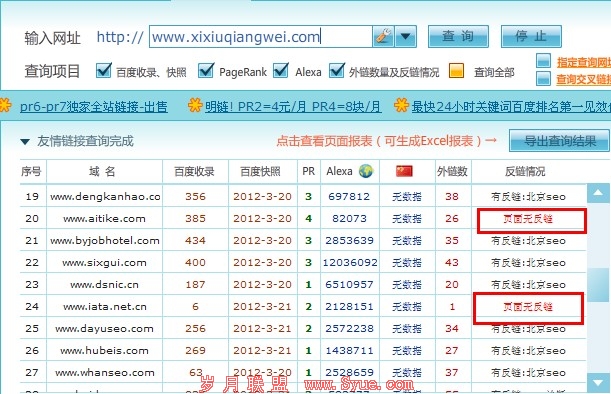Viewport: 611px width, 394px height.
Task: Click 有反链:北京seo in dengkanhao row
Action: 528,197
